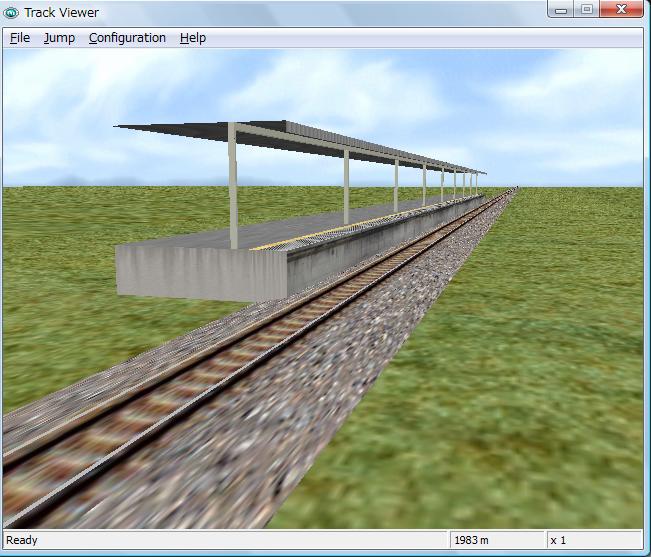Click the Track Viewer application icon

tap(12, 12)
